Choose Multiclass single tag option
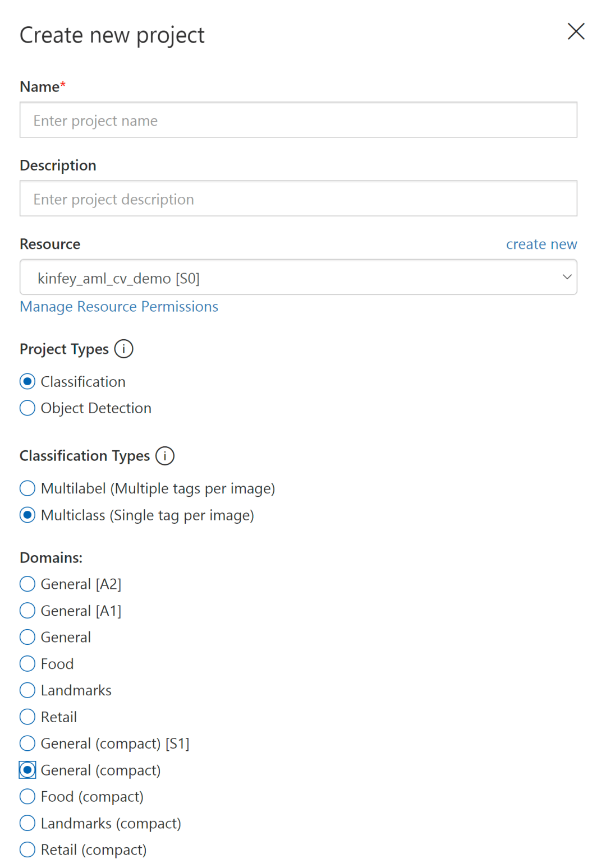This screenshot has height=868, width=606. [27, 515]
